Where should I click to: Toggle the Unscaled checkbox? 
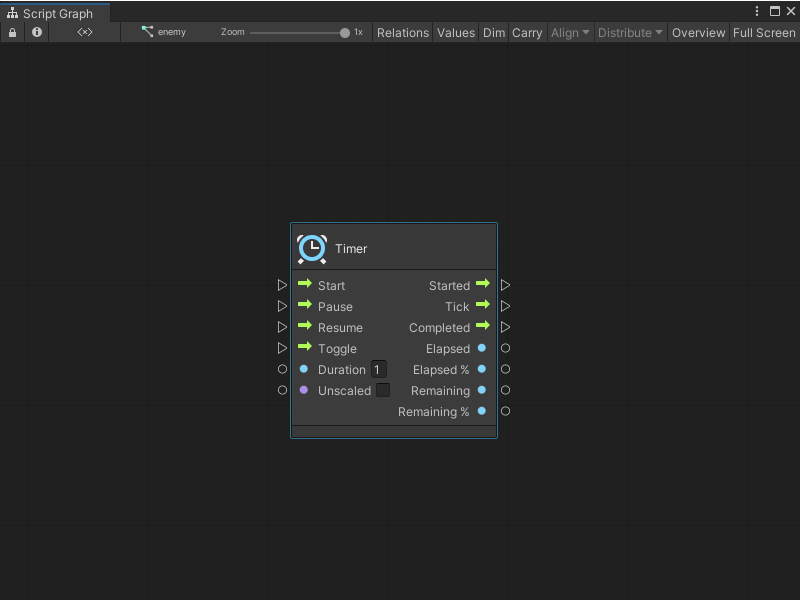pos(381,390)
